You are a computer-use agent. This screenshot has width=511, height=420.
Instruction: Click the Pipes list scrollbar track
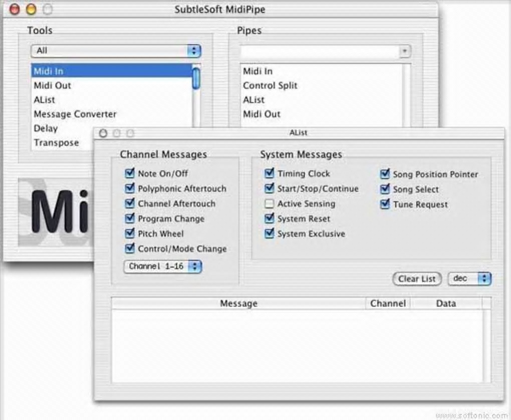tap(406, 95)
